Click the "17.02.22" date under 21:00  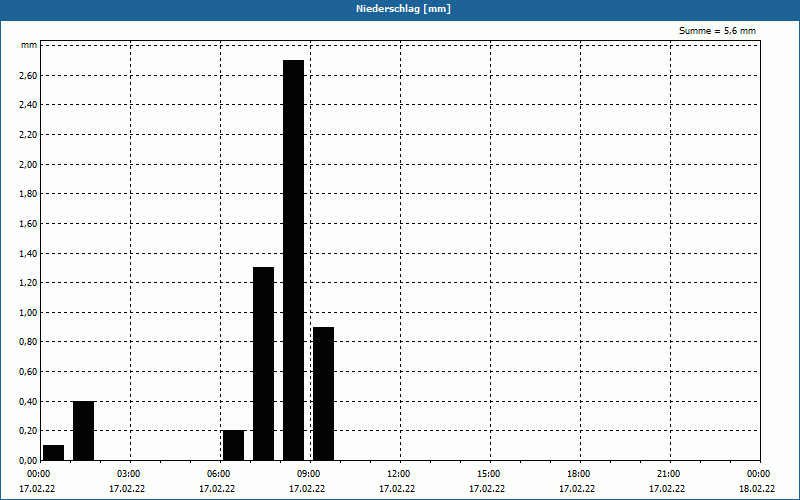pos(667,489)
